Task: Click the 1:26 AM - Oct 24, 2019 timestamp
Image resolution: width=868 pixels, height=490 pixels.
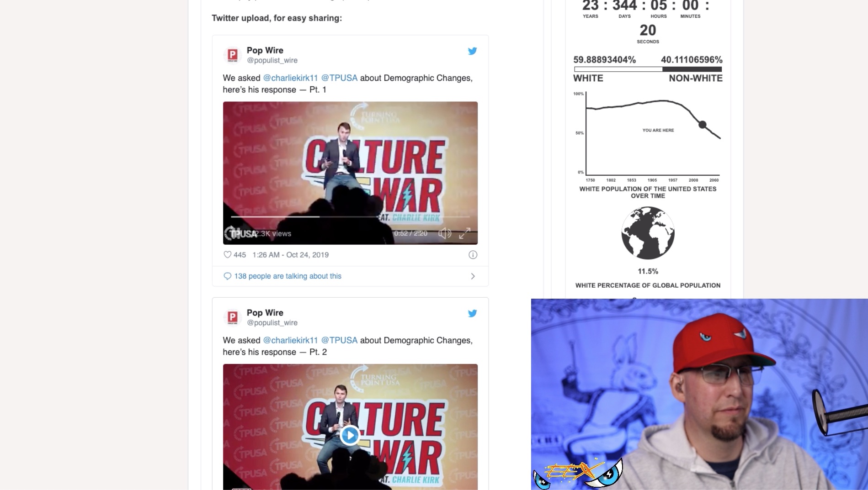Action: pos(290,255)
